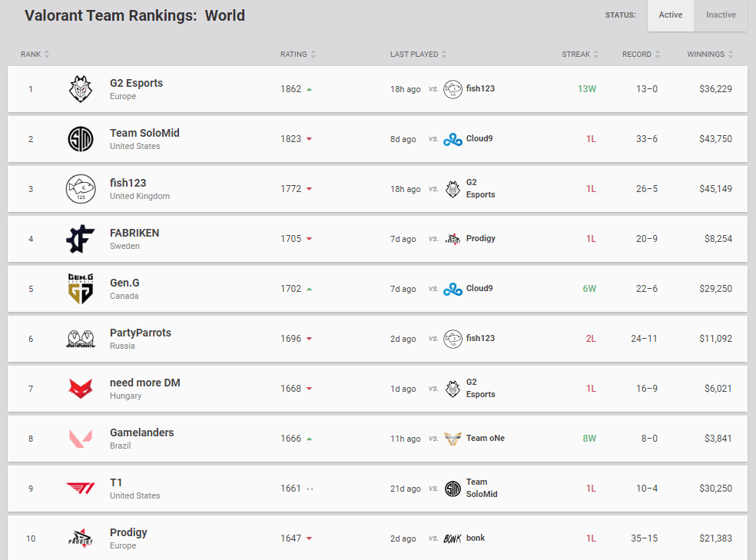This screenshot has height=560, width=756.
Task: Click the Prodigy team logo in the rank 10 row
Action: point(81,538)
